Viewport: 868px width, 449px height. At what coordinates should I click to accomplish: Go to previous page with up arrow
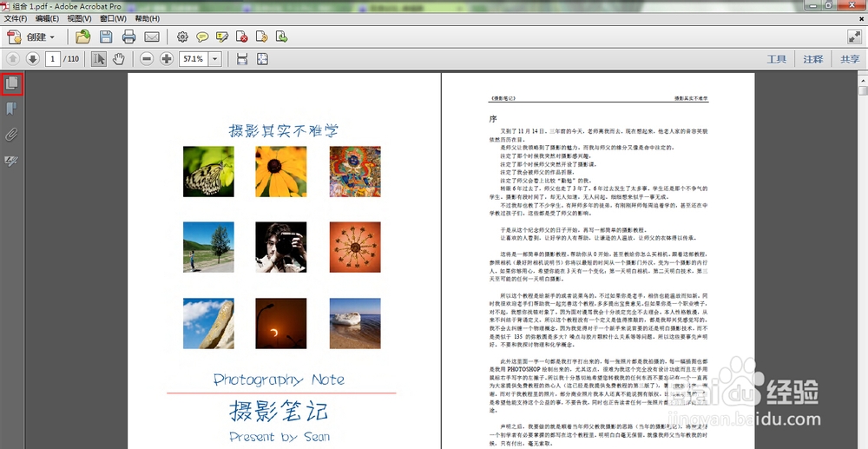coord(13,59)
